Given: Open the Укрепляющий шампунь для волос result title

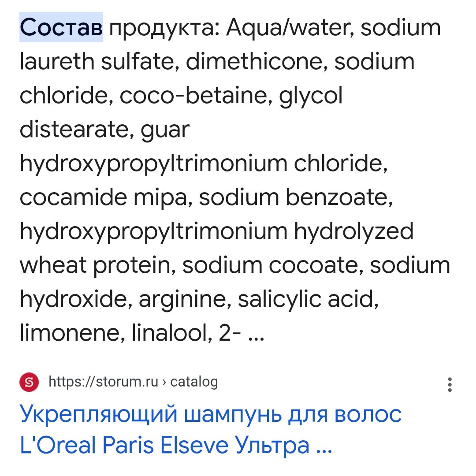Looking at the screenshot, I should [211, 414].
